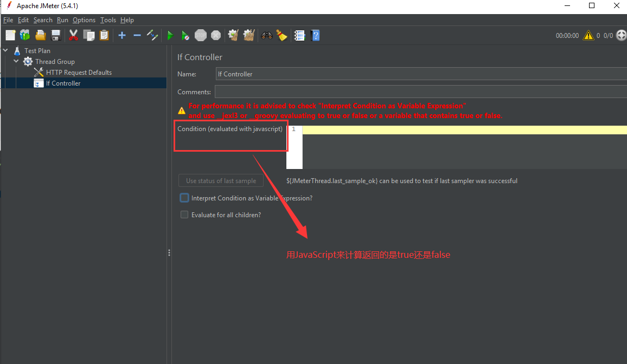The width and height of the screenshot is (627, 364).
Task: Collapse the Thread Group tree node
Action: [x=16, y=61]
